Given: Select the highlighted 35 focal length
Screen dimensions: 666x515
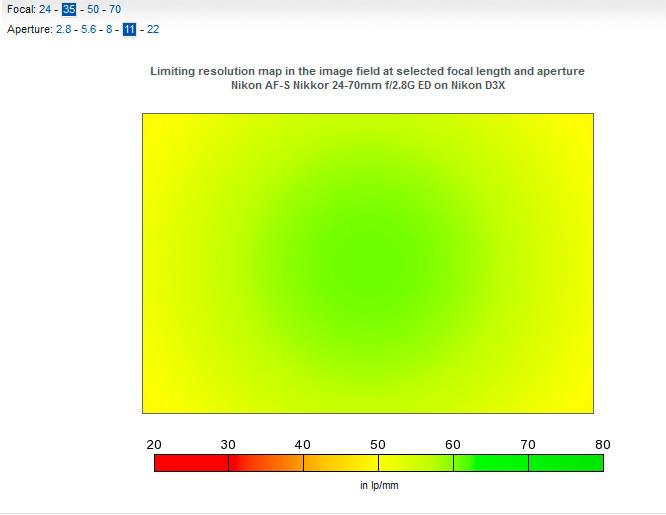Looking at the screenshot, I should [x=69, y=9].
